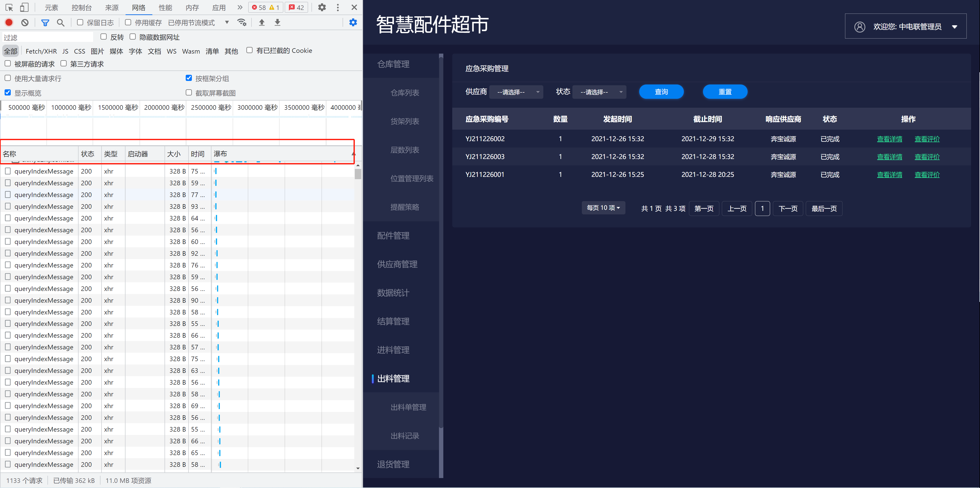Toggle the network filter funnel icon

click(x=45, y=22)
